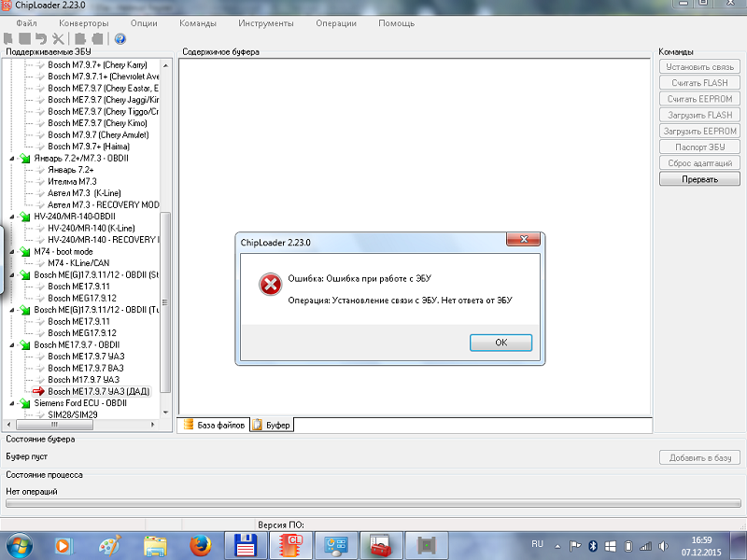Click the undo arrow toolbar icon
The width and height of the screenshot is (747, 560).
(x=41, y=38)
